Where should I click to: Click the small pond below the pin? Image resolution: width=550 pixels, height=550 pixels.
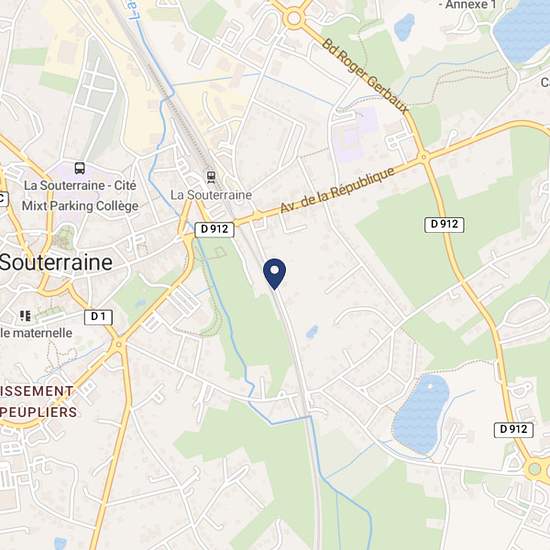click(312, 331)
